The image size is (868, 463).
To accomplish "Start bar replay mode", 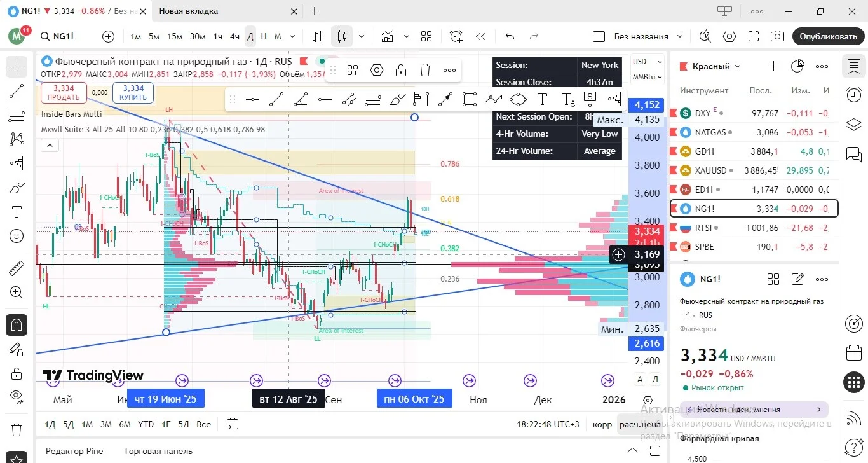I will [x=481, y=36].
